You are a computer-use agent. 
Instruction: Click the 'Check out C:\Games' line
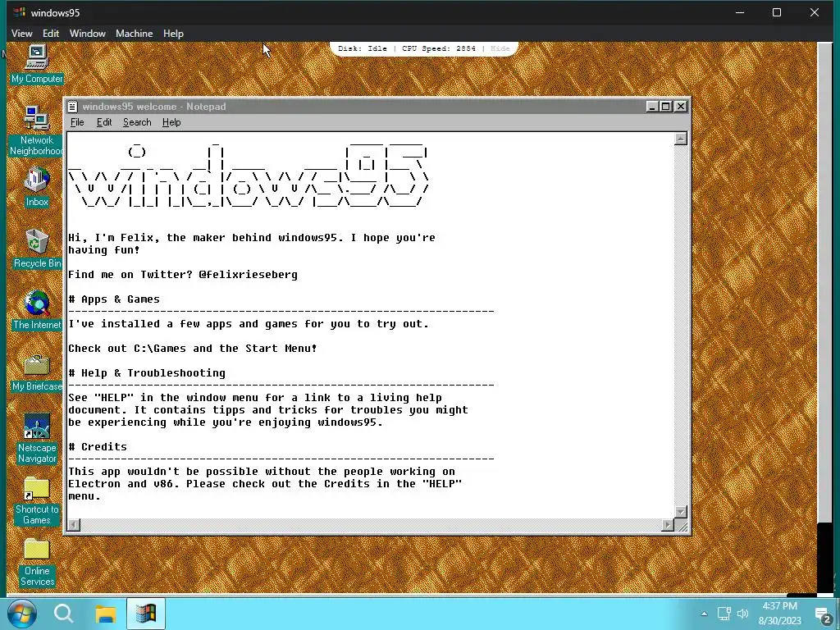click(192, 349)
